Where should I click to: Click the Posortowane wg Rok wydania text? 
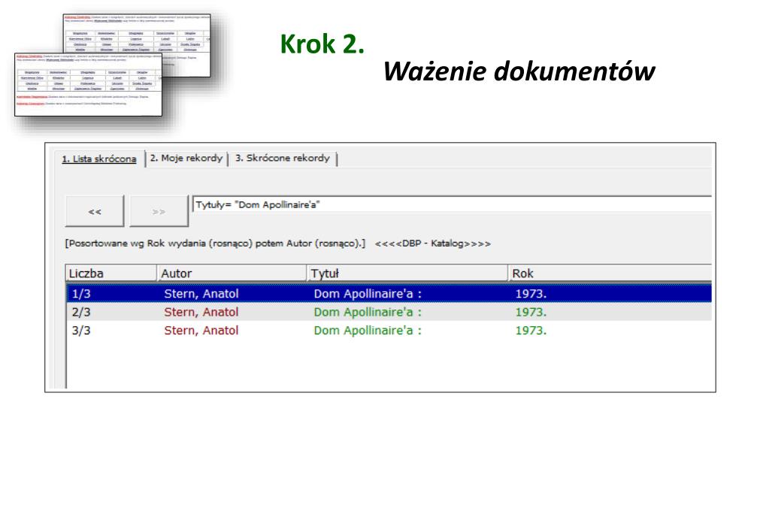pyautogui.click(x=215, y=243)
